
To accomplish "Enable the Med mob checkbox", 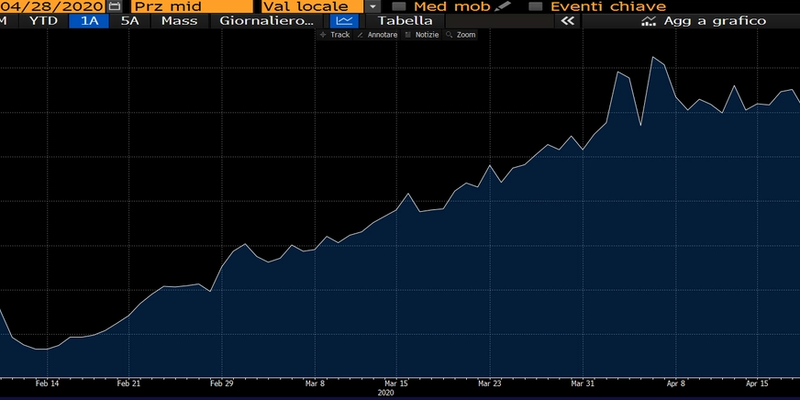I will point(398,7).
